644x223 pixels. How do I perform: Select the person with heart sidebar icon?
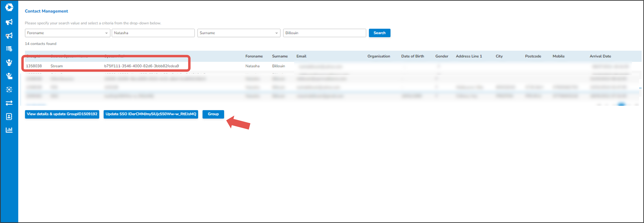click(9, 63)
